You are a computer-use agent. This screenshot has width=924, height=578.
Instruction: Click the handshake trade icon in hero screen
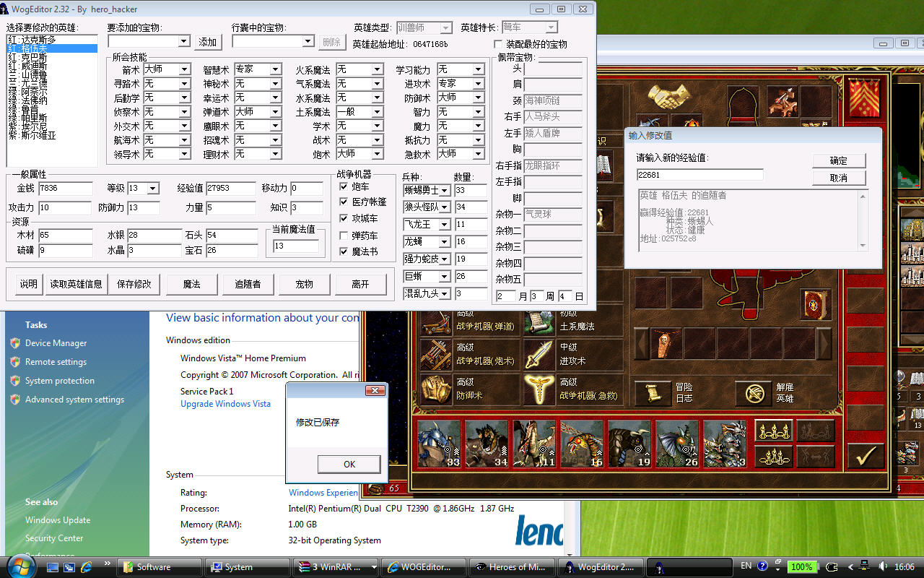[669, 96]
